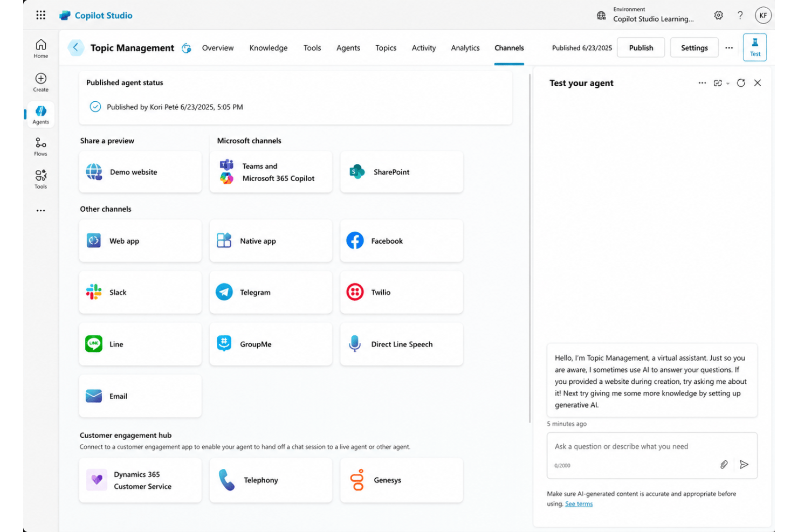Open test pane more options ellipsis
Viewport: 798px width, 532px height.
(x=702, y=83)
